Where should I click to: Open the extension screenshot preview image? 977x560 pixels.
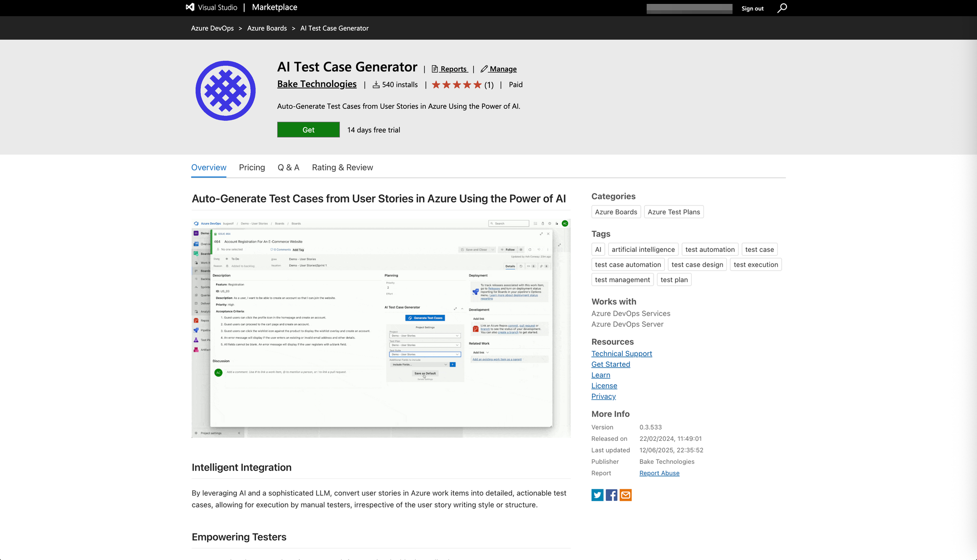pyautogui.click(x=381, y=328)
